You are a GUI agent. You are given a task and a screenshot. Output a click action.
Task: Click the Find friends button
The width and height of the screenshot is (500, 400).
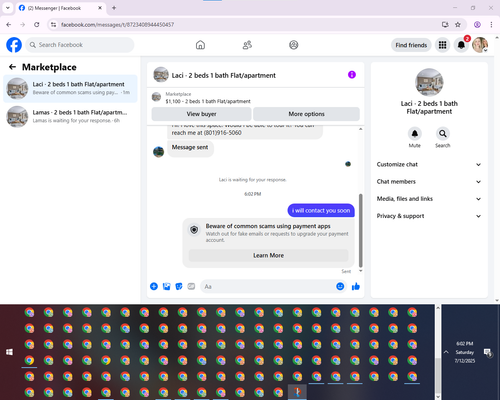(411, 45)
